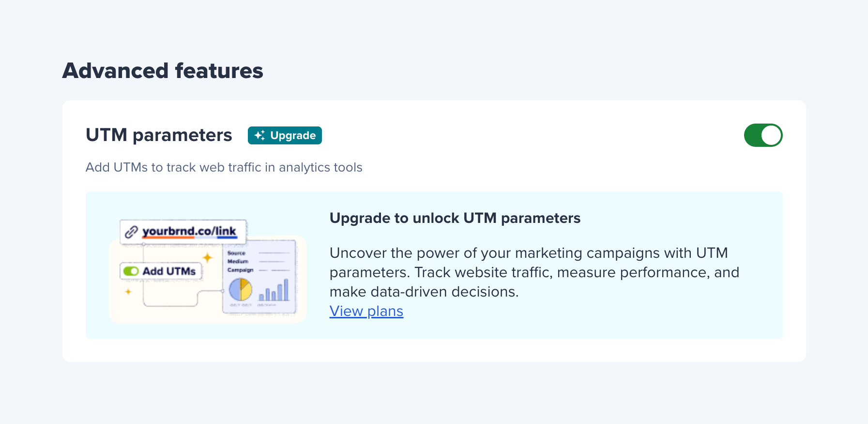Screen dimensions: 868x424
Task: Click the Add UTMs to track web traffic description
Action: click(224, 167)
